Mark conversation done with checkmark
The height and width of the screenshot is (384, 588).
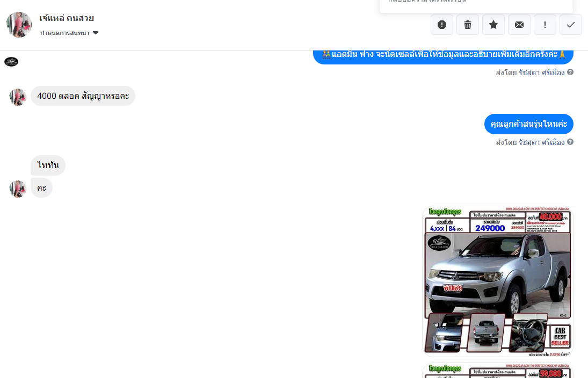(x=571, y=25)
